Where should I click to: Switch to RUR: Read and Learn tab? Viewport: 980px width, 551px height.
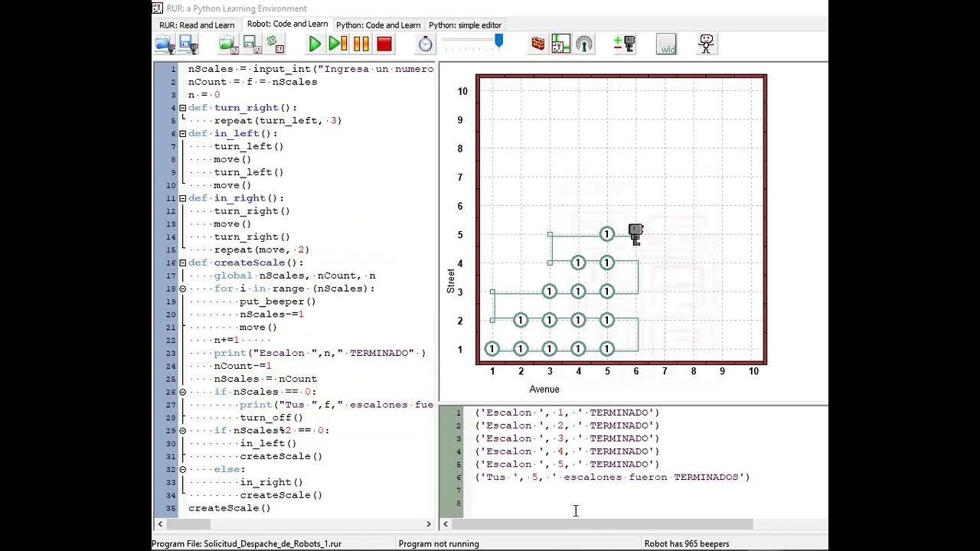point(197,25)
